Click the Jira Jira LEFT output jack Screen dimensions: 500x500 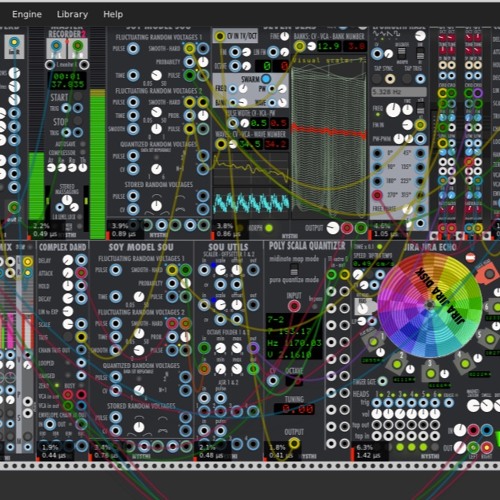(x=473, y=447)
